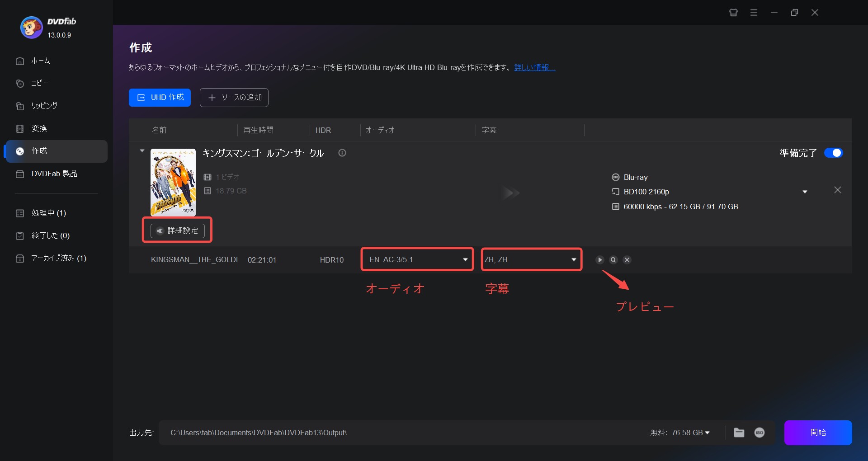Click the 60000 kbps bitrate icon
This screenshot has width=868, height=461.
point(616,207)
